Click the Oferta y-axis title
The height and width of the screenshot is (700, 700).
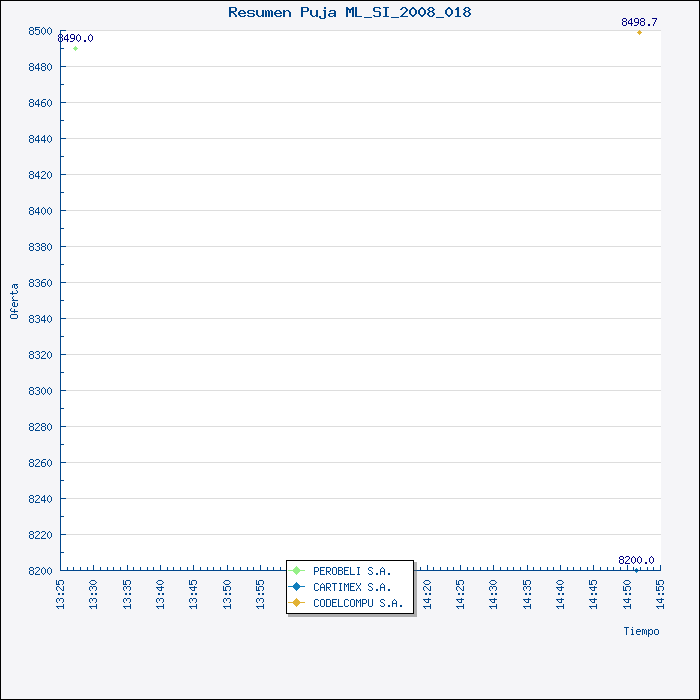pyautogui.click(x=14, y=301)
